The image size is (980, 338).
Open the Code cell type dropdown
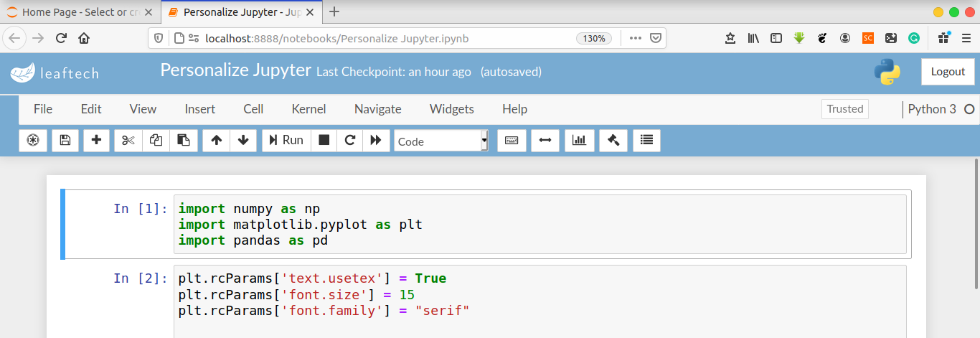coord(440,141)
